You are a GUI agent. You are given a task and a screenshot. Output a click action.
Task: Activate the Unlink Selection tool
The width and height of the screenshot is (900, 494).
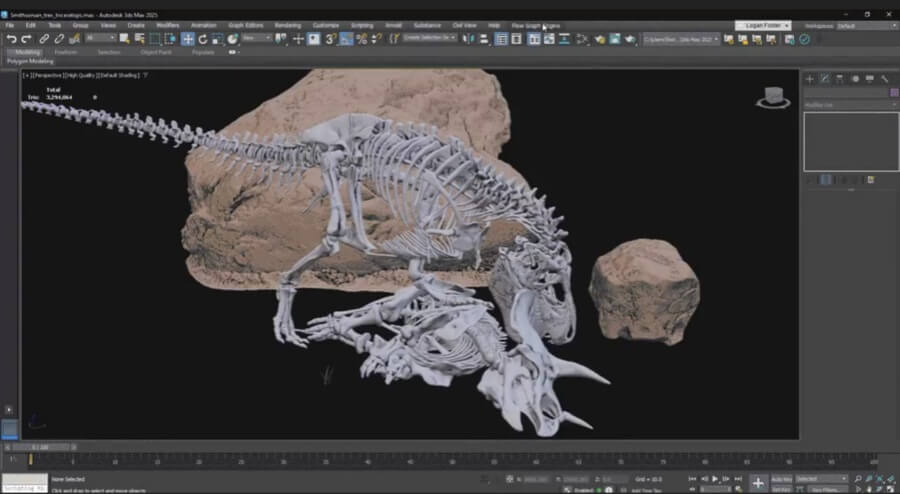pos(59,39)
